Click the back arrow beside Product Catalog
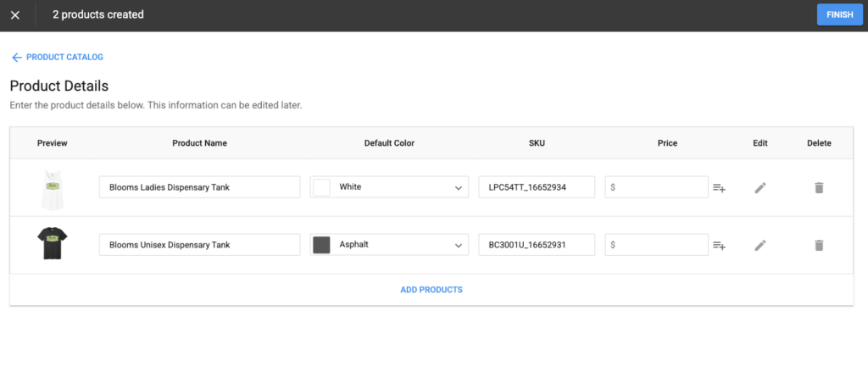 pos(17,57)
